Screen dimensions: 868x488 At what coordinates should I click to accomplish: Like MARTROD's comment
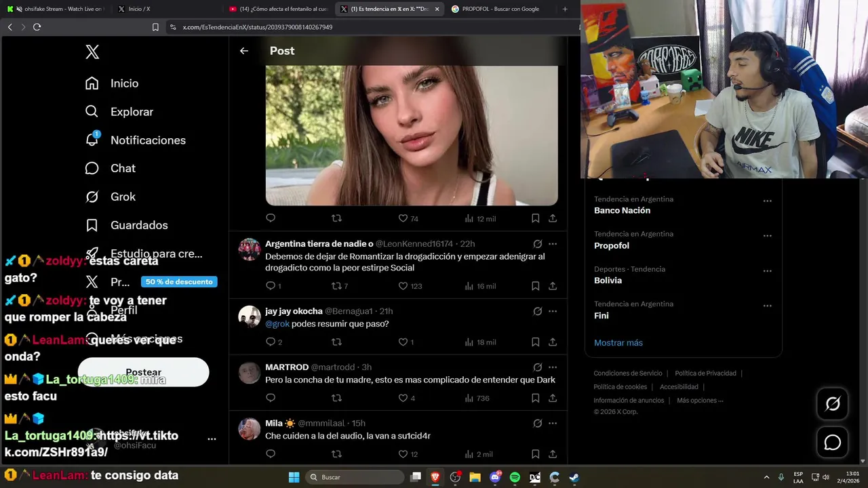(x=406, y=398)
